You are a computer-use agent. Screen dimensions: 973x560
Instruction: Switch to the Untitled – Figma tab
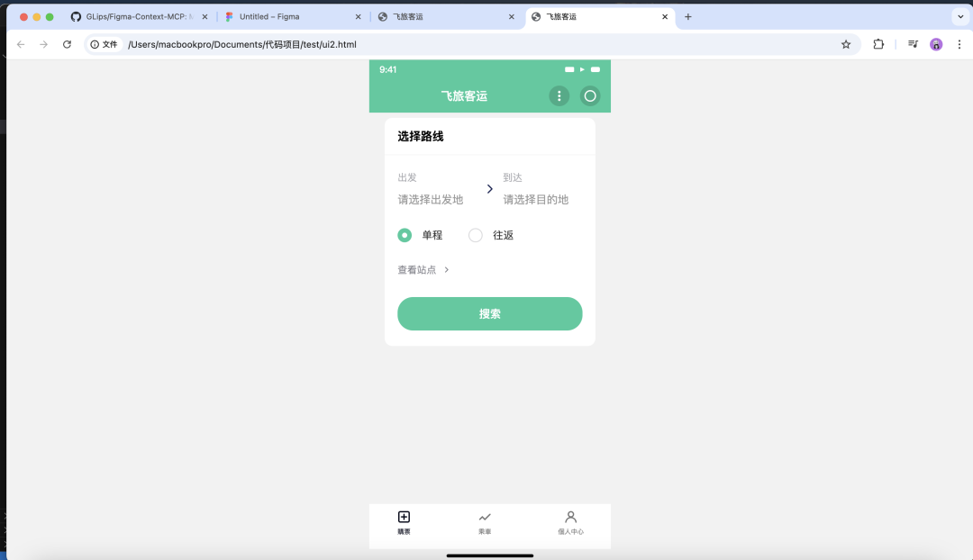[270, 16]
